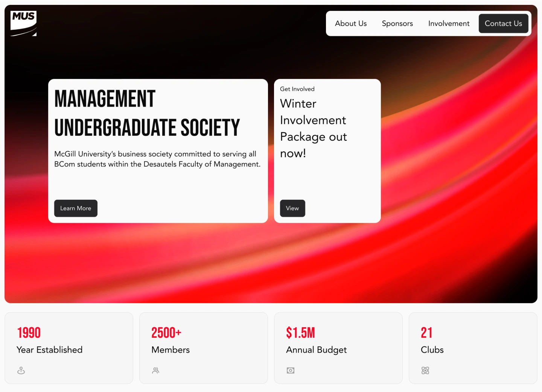Open the About Us navigation item
Screen dimensions: 542x392
(x=350, y=23)
